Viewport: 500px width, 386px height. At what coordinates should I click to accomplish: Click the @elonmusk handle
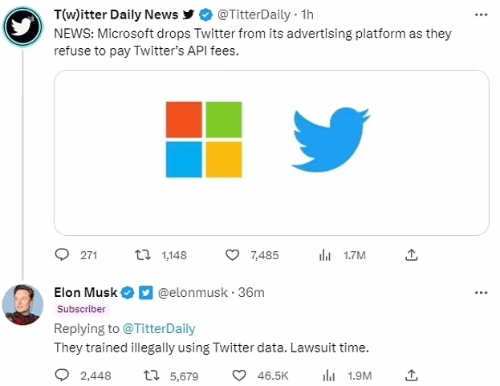tap(193, 293)
